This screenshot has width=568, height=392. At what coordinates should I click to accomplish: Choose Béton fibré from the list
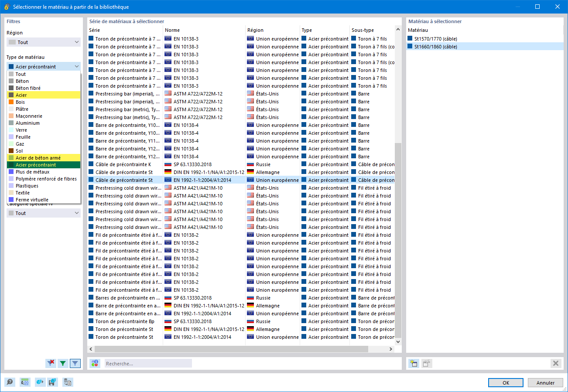(x=44, y=88)
